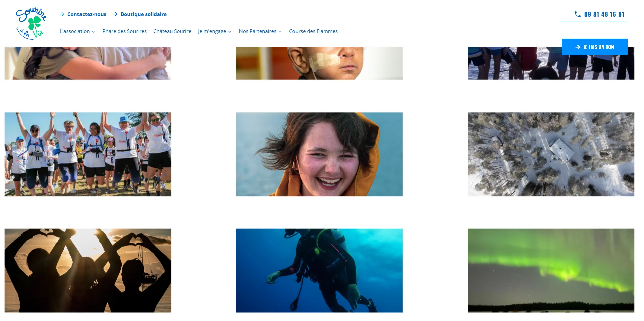Follow the Contactez-nous link

[x=87, y=14]
